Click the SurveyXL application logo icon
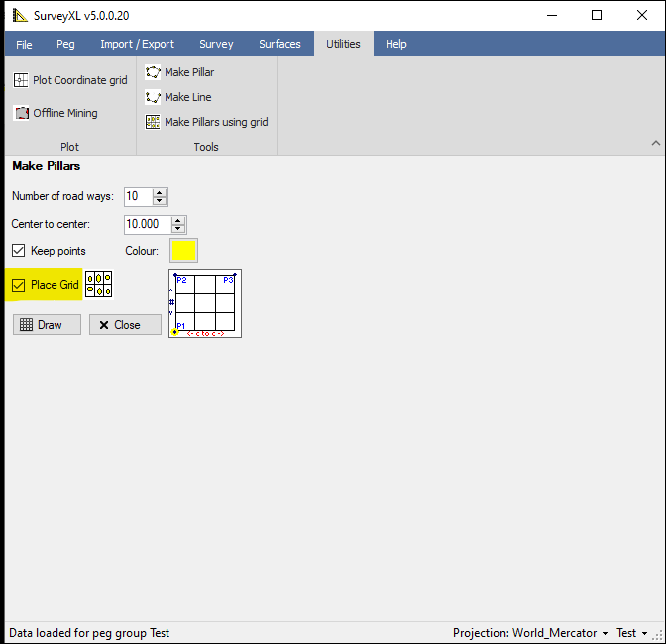666x644 pixels. (19, 15)
